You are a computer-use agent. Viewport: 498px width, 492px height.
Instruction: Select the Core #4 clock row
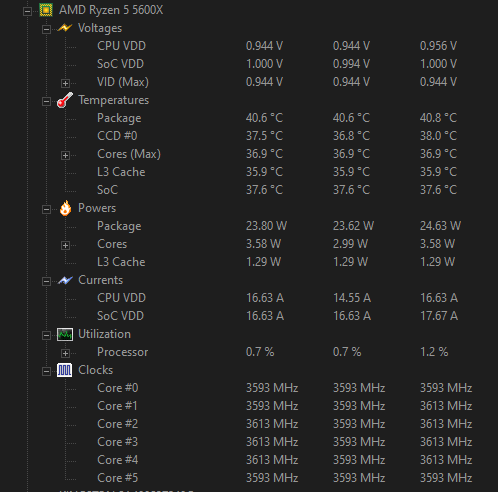pos(117,460)
